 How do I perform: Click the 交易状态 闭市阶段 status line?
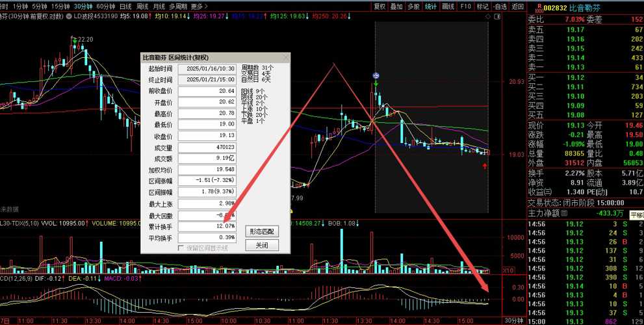[576, 203]
